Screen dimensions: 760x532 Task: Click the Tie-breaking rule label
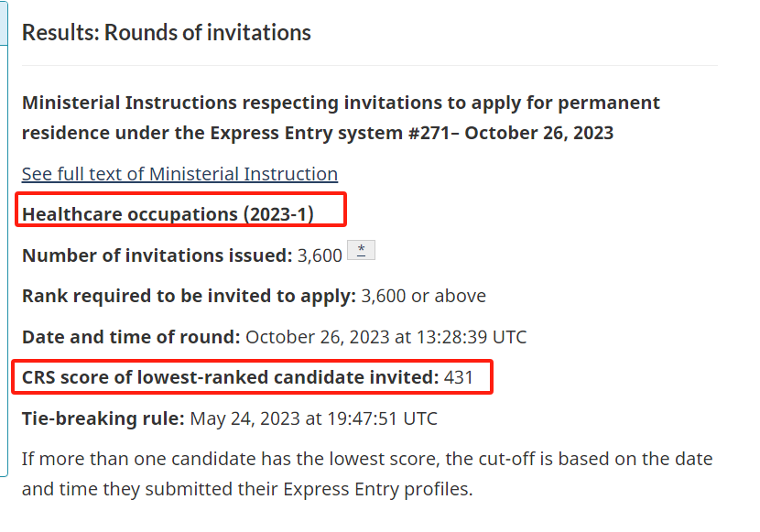point(103,418)
